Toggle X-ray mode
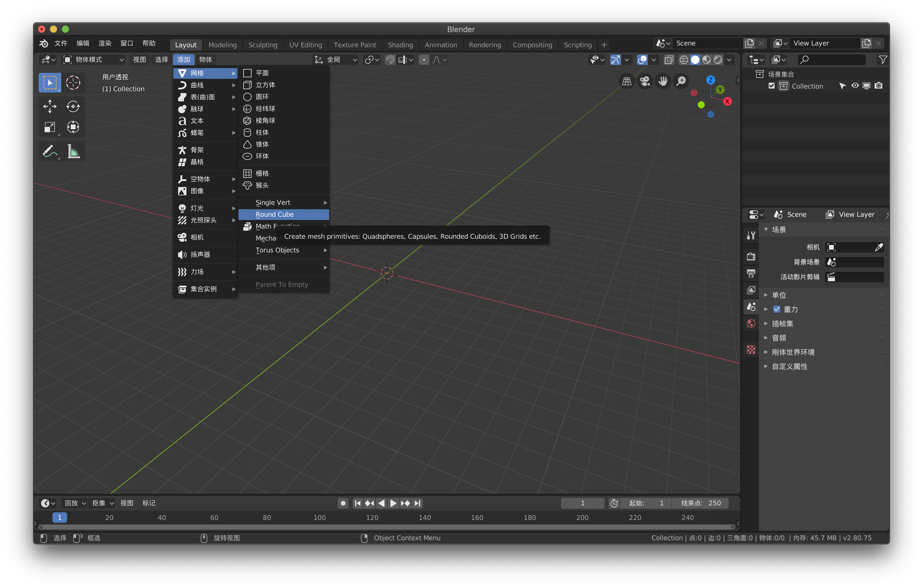The width and height of the screenshot is (923, 588). 669,60
